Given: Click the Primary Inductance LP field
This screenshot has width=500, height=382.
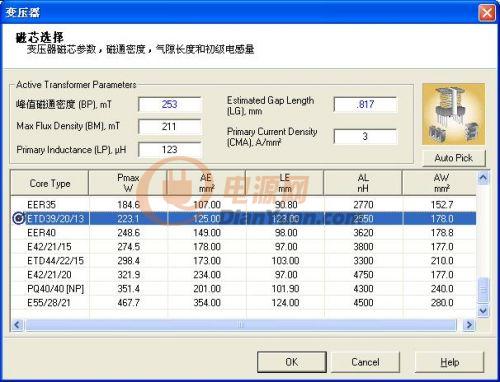Looking at the screenshot, I should [x=170, y=150].
